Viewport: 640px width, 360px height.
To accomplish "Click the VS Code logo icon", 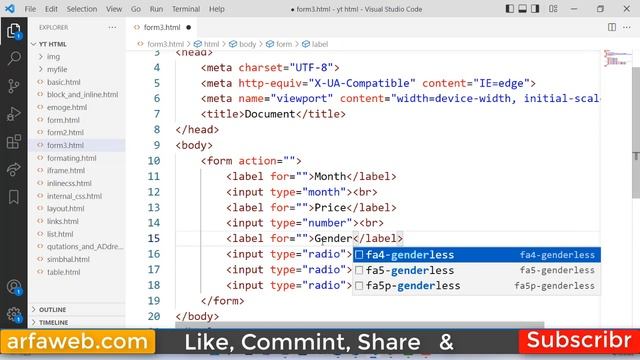I will click(10, 9).
